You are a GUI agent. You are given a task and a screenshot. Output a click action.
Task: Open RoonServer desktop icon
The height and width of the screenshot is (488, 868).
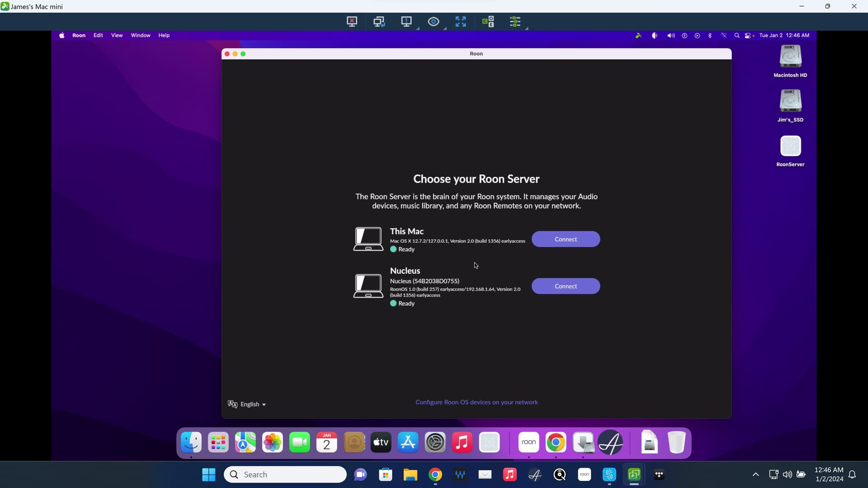[790, 151]
